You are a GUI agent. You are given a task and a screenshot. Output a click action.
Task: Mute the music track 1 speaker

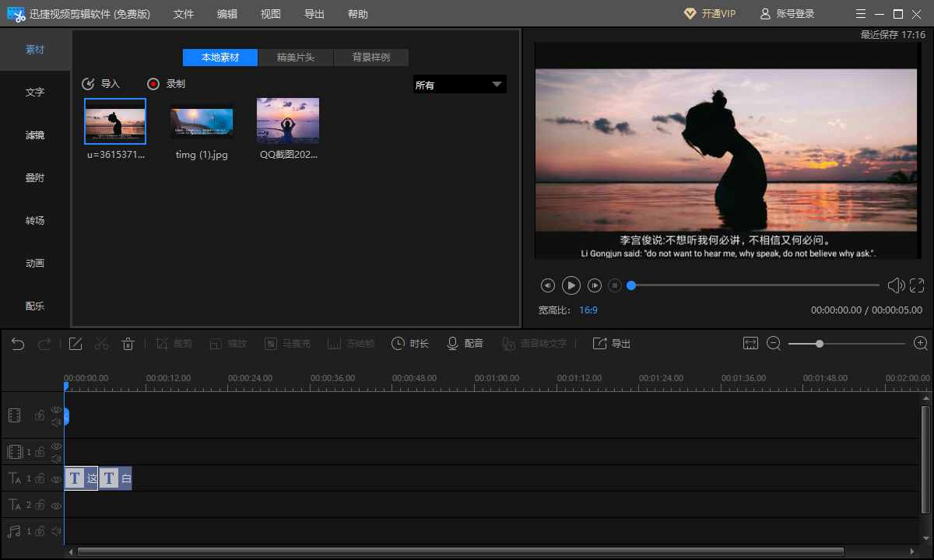point(56,532)
